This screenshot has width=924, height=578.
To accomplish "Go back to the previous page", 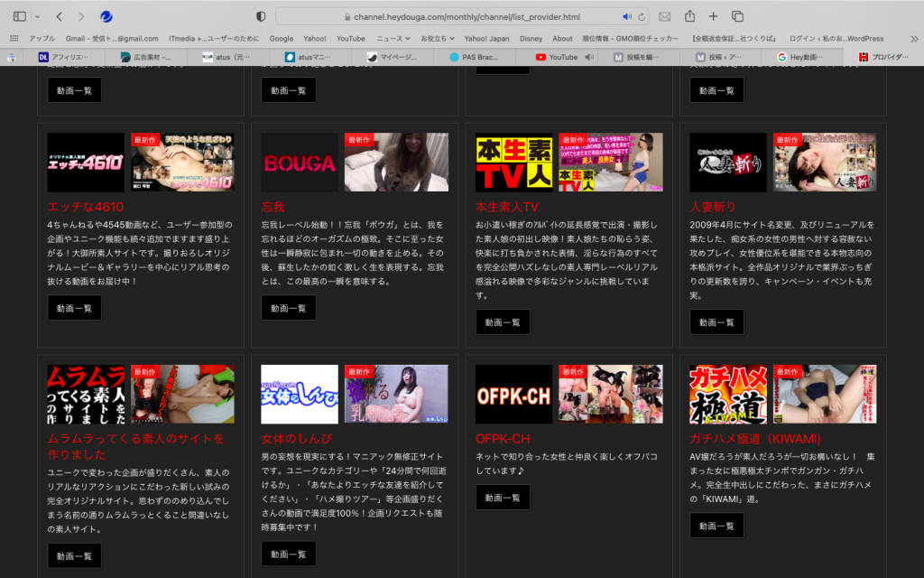I will click(60, 16).
